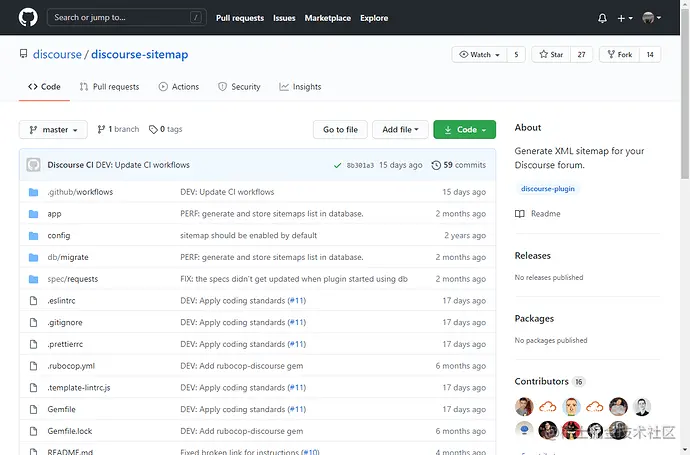The height and width of the screenshot is (455, 690).
Task: Open the .eslintrc file
Action: (61, 301)
